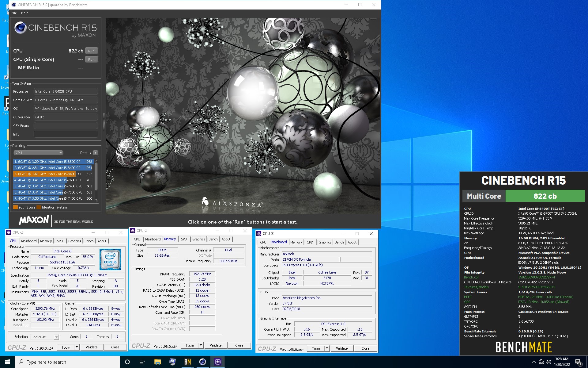Screen dimensions: 588x368
Task: Click left CPU-Z title bar icon
Action: (x=9, y=232)
